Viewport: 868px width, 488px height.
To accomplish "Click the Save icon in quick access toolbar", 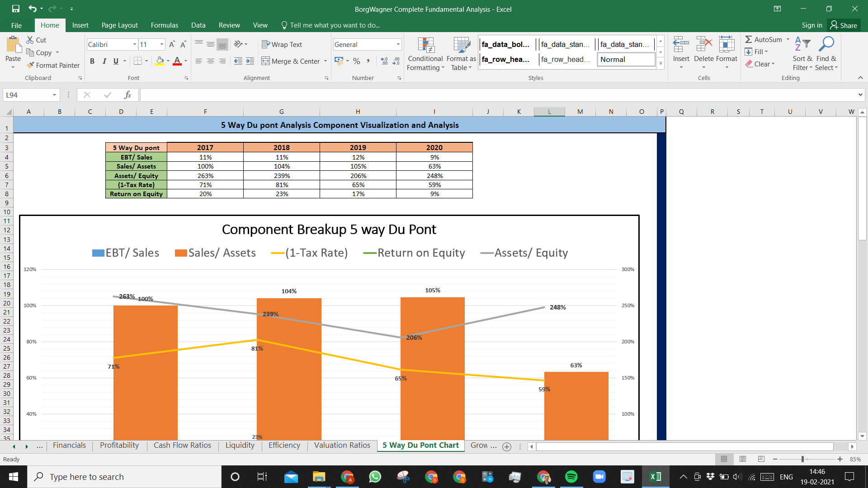I will click(x=16, y=9).
